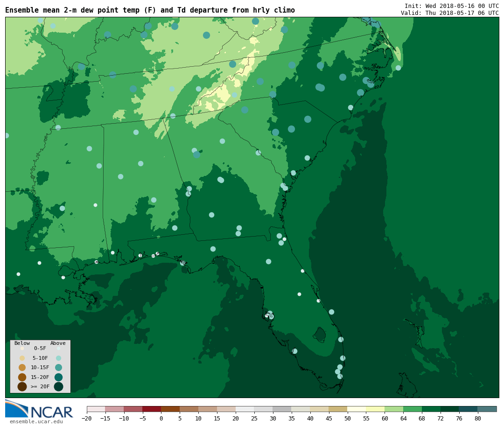Click the NCAR logo
This screenshot has height=427, width=504.
[39, 409]
